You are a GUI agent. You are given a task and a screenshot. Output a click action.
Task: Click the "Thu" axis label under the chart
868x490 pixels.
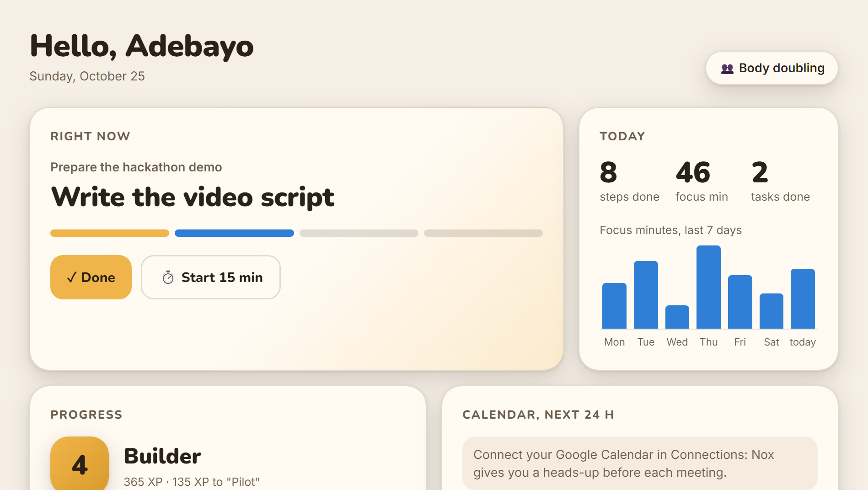(x=708, y=342)
